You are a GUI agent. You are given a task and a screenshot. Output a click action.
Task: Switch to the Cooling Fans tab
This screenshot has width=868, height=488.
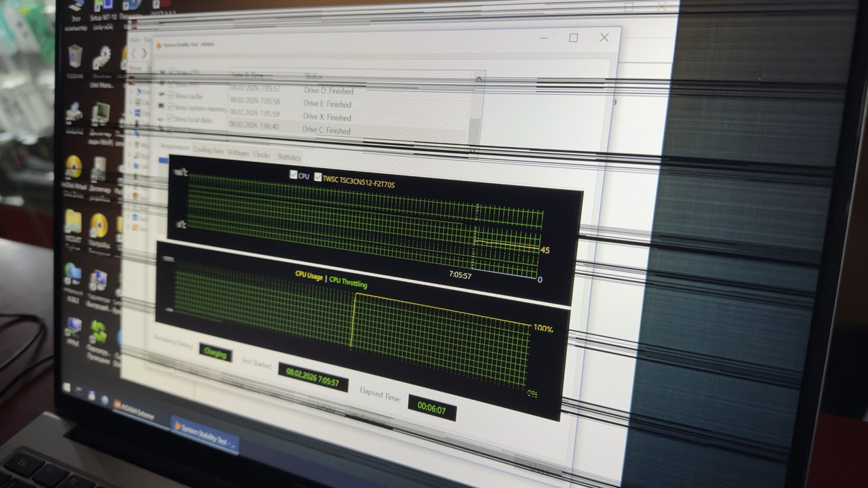[209, 149]
